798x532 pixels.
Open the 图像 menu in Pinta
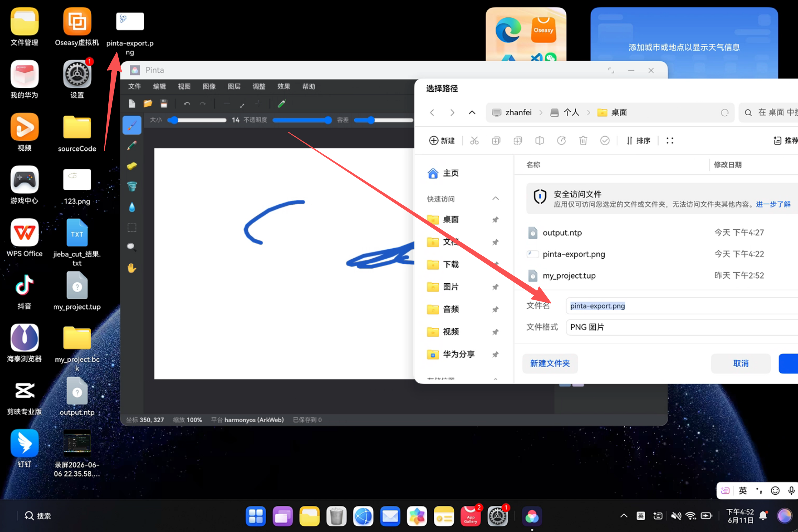tap(209, 86)
